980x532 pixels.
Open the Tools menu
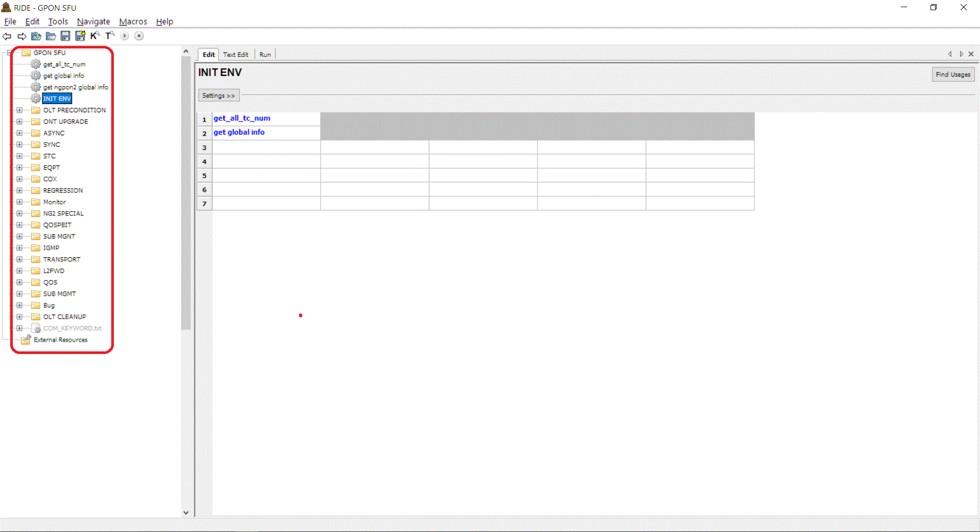(x=58, y=21)
